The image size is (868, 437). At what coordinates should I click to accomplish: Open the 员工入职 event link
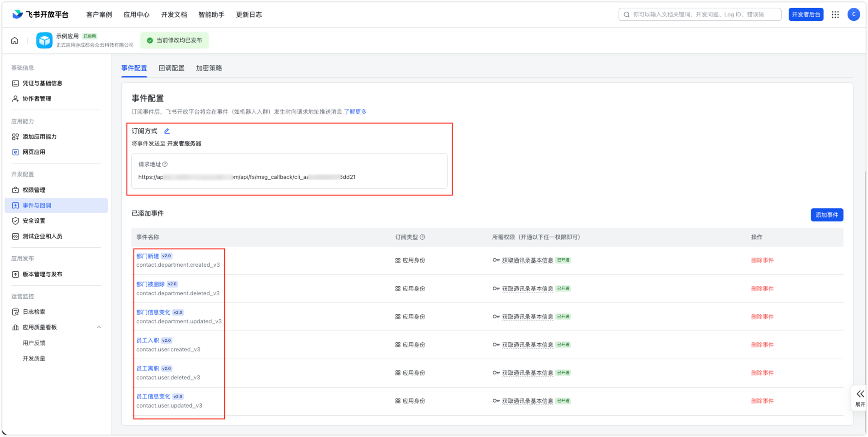point(148,341)
